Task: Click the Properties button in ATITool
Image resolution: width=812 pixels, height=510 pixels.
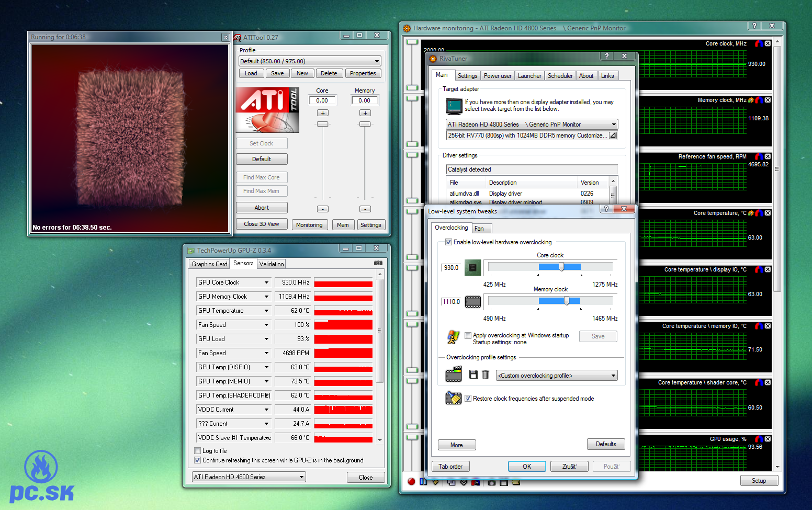Action: pyautogui.click(x=363, y=73)
